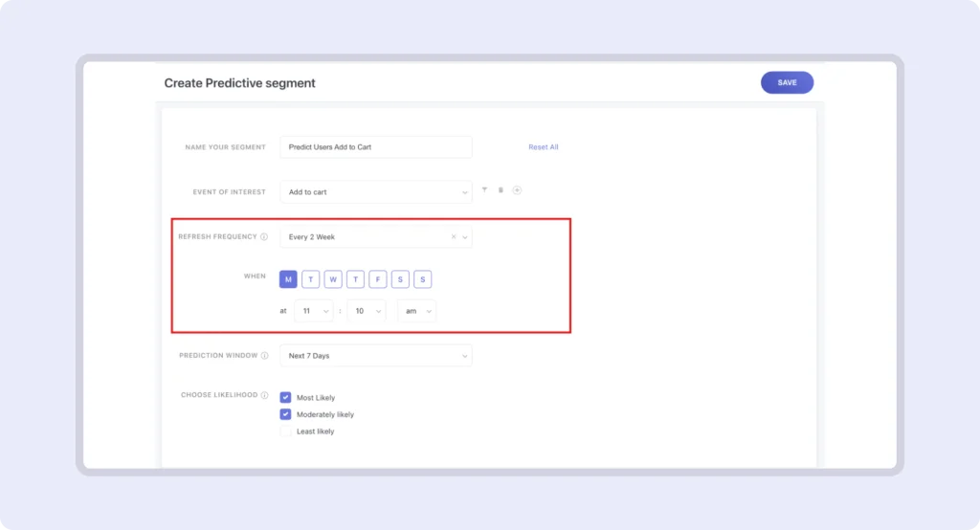Select the Wednesday day button

(333, 279)
